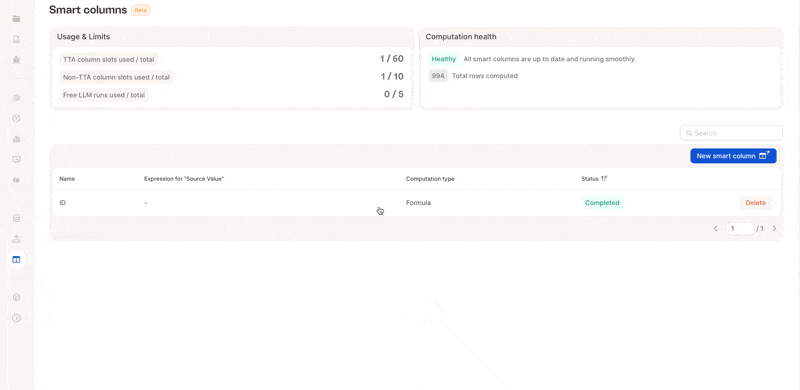This screenshot has width=800, height=390.
Task: Click the 1 / 60 usage value
Action: point(391,59)
